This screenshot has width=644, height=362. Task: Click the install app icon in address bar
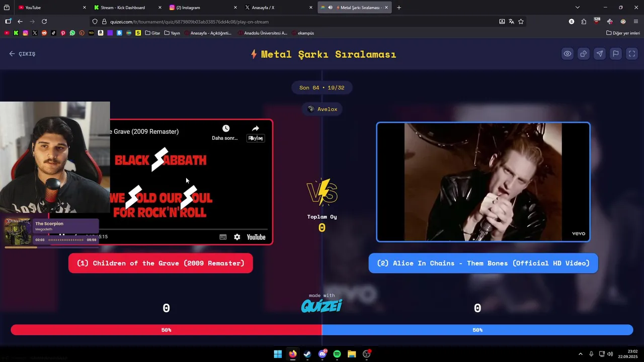[x=502, y=22]
